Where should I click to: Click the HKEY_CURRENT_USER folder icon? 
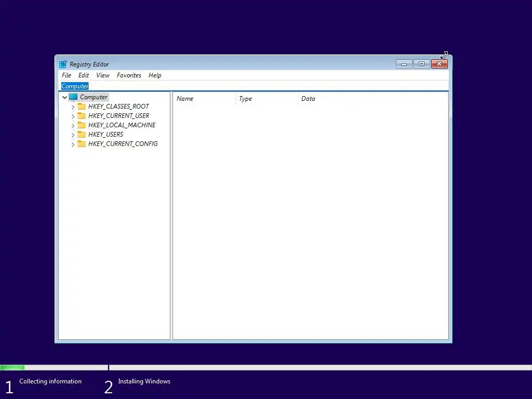pyautogui.click(x=82, y=116)
